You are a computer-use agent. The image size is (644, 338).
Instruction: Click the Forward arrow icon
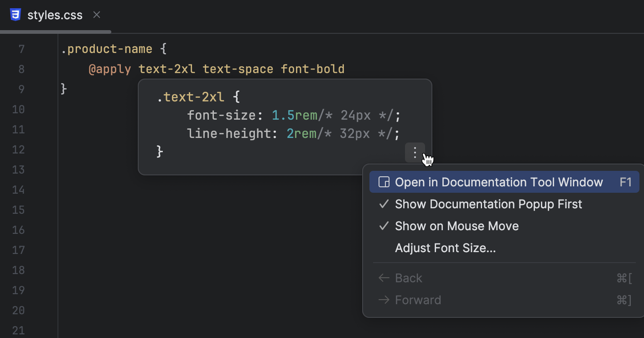[384, 300]
